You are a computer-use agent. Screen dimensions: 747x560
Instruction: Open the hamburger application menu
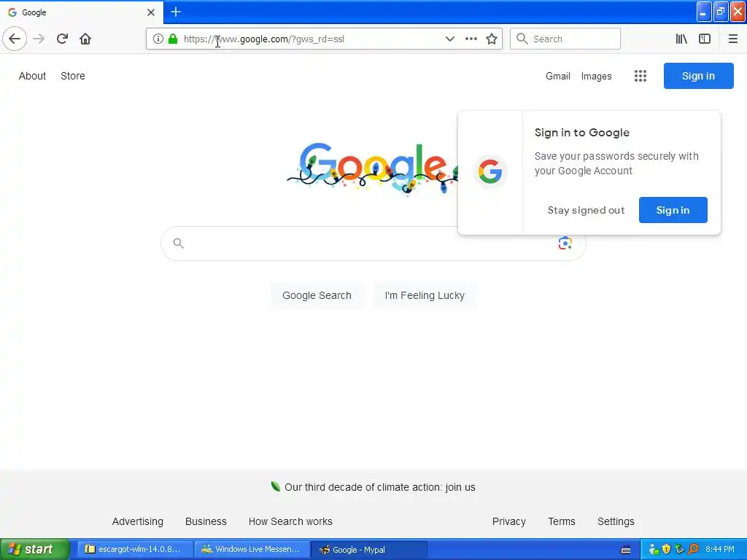(x=733, y=39)
